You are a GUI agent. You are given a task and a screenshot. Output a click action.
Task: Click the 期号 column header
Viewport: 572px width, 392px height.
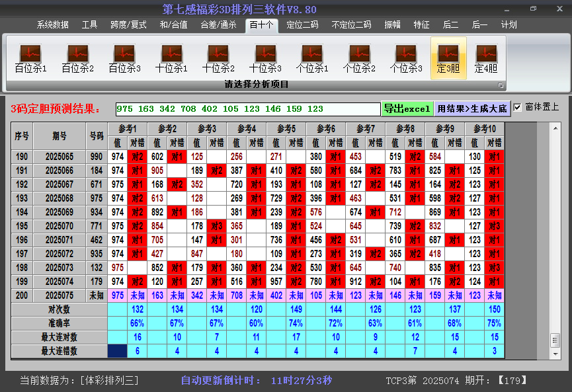[60, 136]
